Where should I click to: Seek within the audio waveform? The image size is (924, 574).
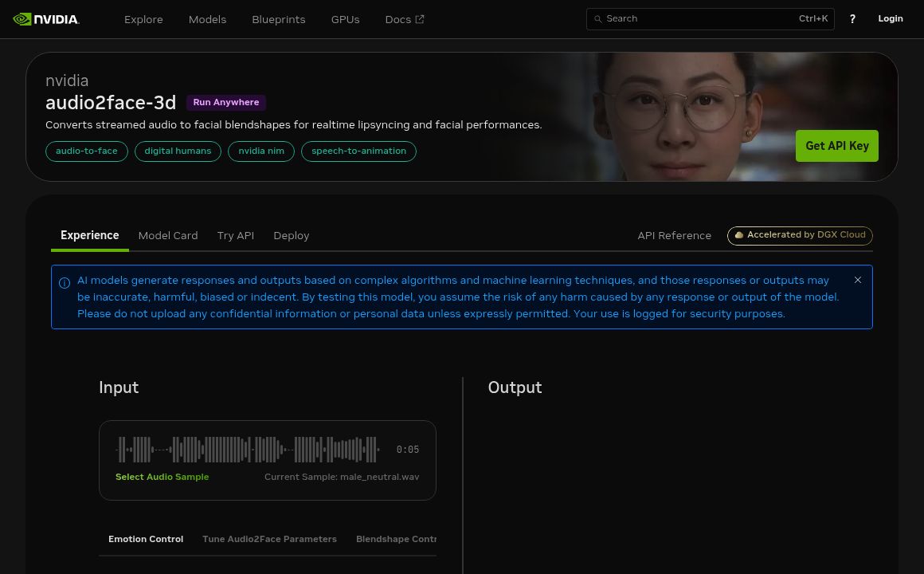click(249, 450)
